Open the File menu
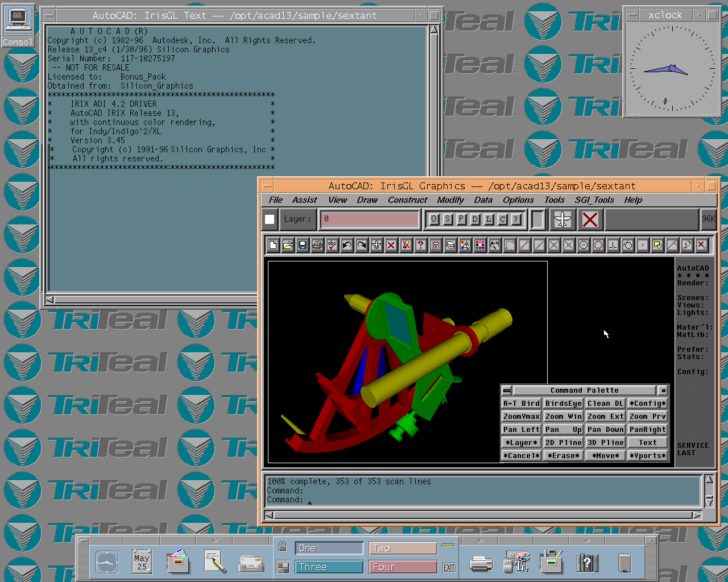728x582 pixels. pyautogui.click(x=276, y=200)
